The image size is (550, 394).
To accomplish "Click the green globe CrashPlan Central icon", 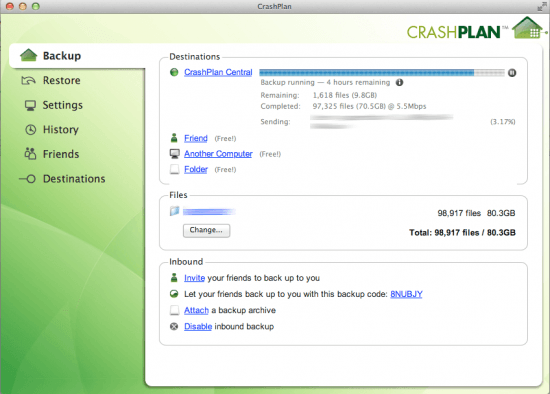I will pyautogui.click(x=174, y=72).
